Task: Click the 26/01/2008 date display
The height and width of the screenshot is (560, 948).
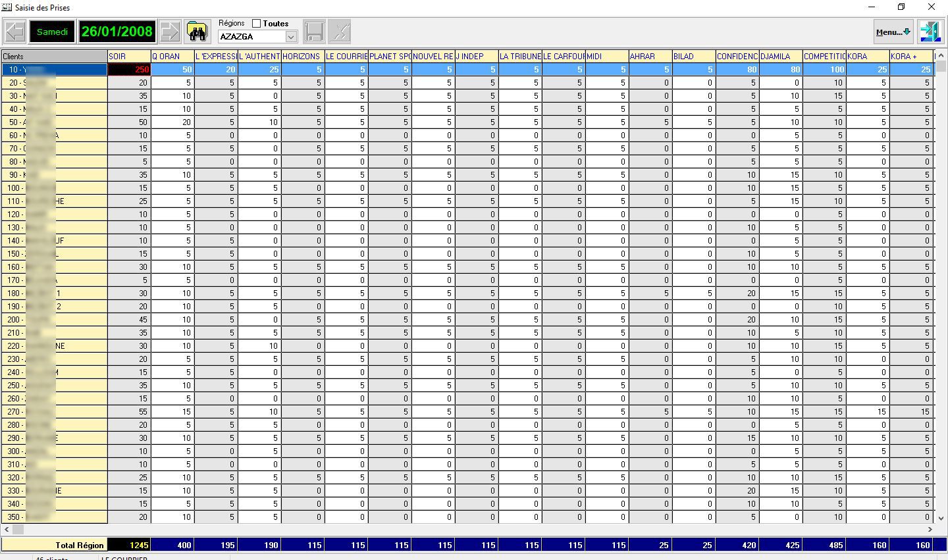Action: (117, 32)
